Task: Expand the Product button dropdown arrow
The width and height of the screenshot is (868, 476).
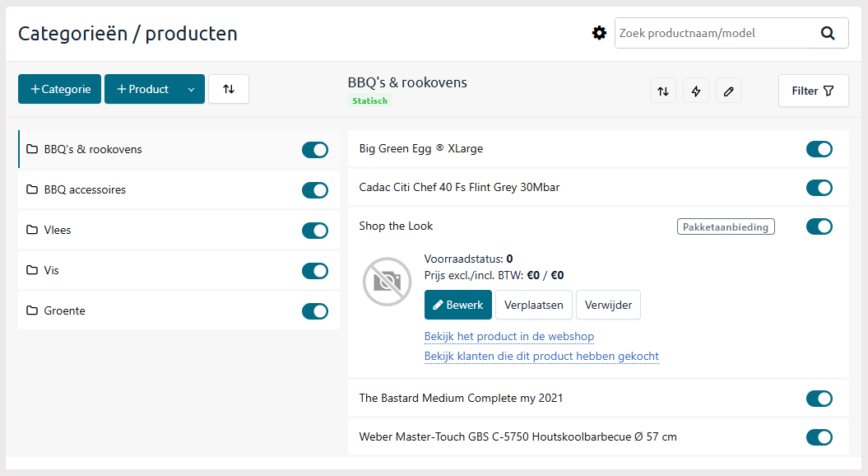Action: coord(191,89)
